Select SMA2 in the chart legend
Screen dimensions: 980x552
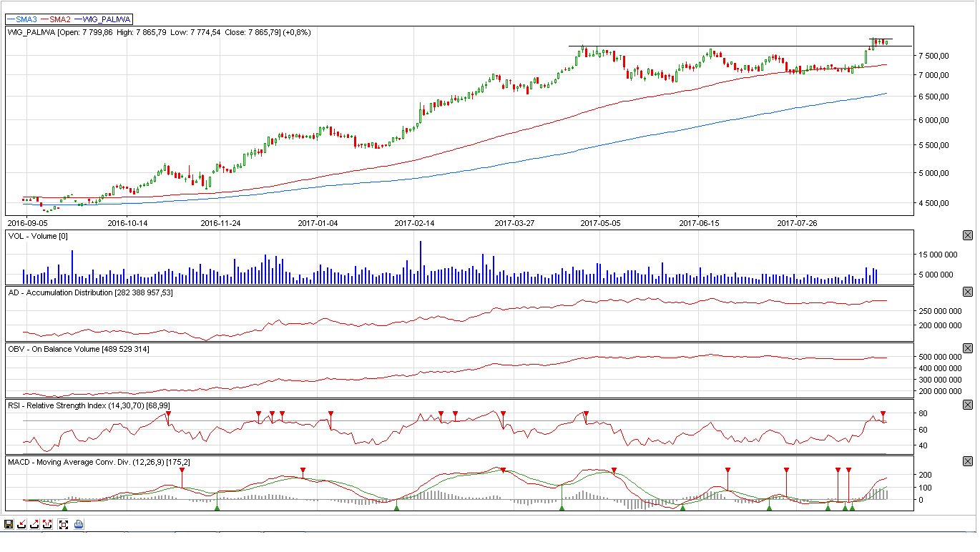[x=57, y=19]
